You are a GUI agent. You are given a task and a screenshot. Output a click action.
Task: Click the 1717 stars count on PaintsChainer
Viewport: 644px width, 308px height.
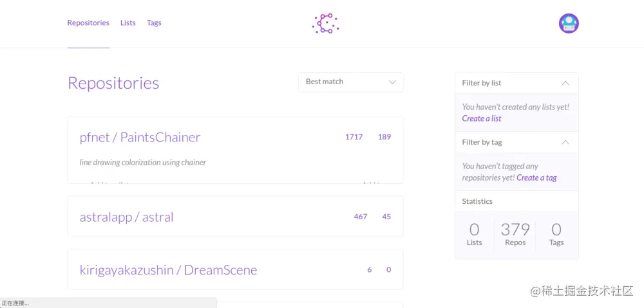click(x=354, y=137)
